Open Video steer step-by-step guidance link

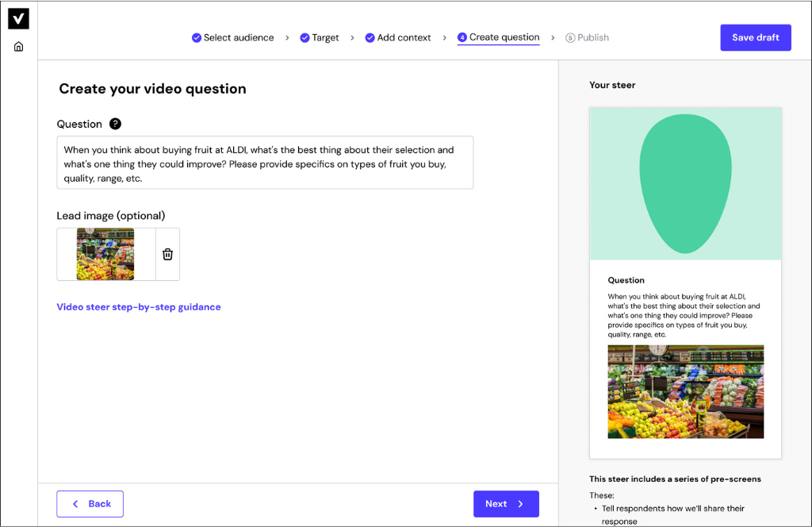pyautogui.click(x=139, y=307)
